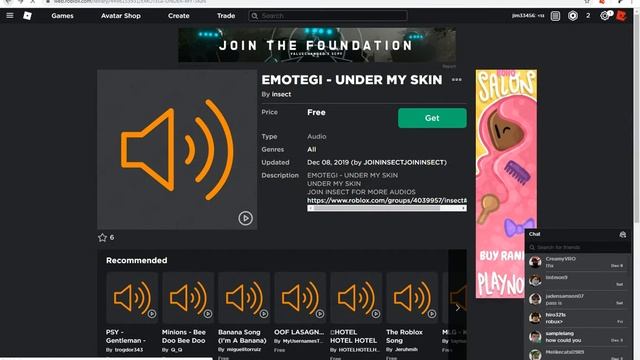Open chat with CreamyVIIO

(578, 262)
